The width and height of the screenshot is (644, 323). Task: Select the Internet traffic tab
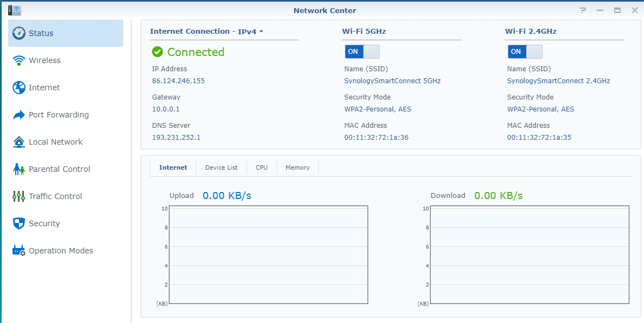173,167
